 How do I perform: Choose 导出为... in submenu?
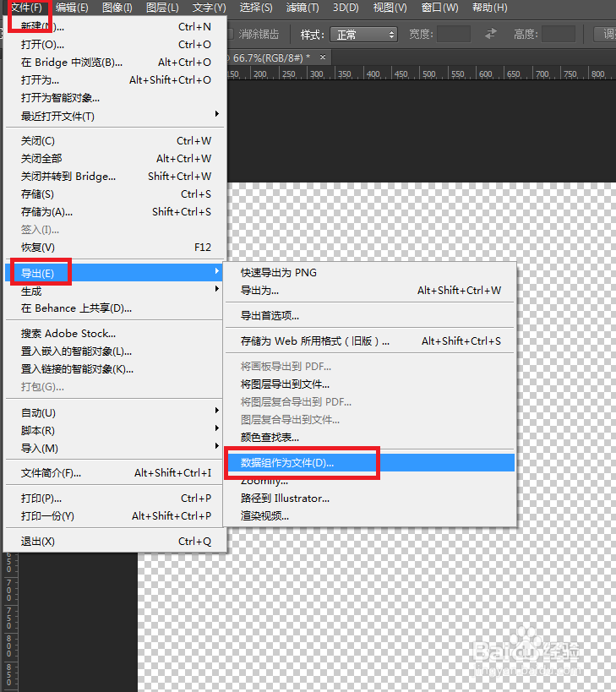(370, 291)
